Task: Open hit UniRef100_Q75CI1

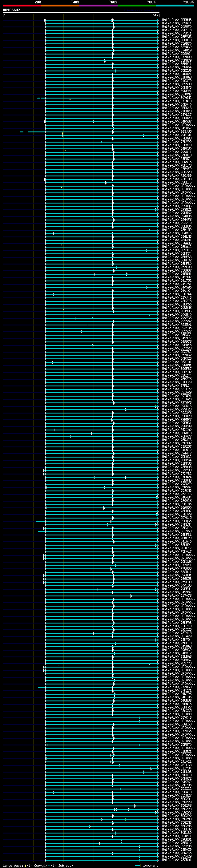Action: 177,34
